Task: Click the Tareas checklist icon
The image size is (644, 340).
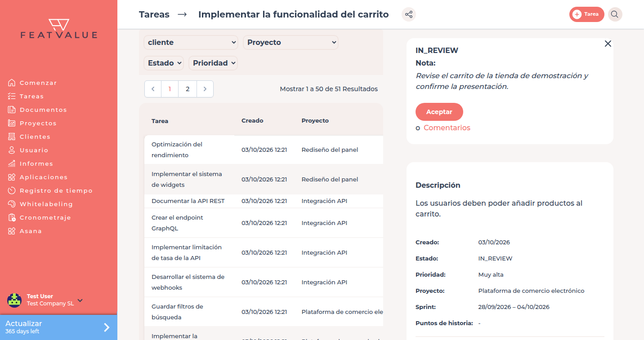Action: (x=12, y=96)
